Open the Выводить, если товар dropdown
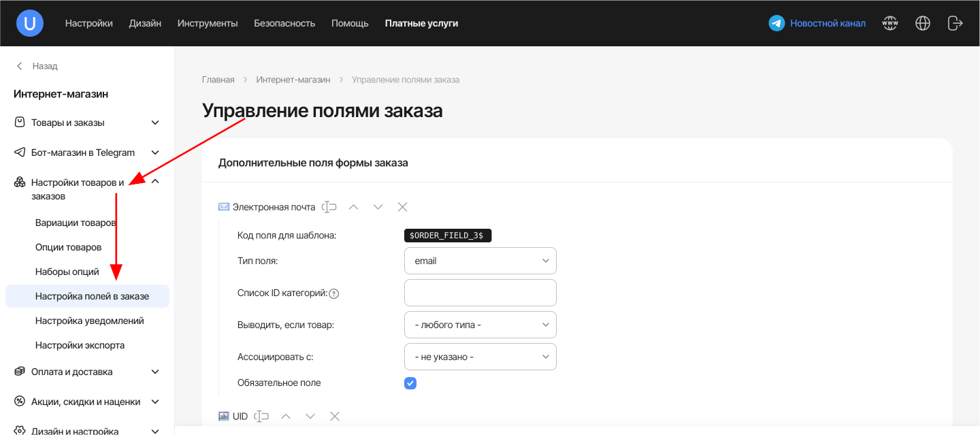980x435 pixels. click(x=480, y=325)
